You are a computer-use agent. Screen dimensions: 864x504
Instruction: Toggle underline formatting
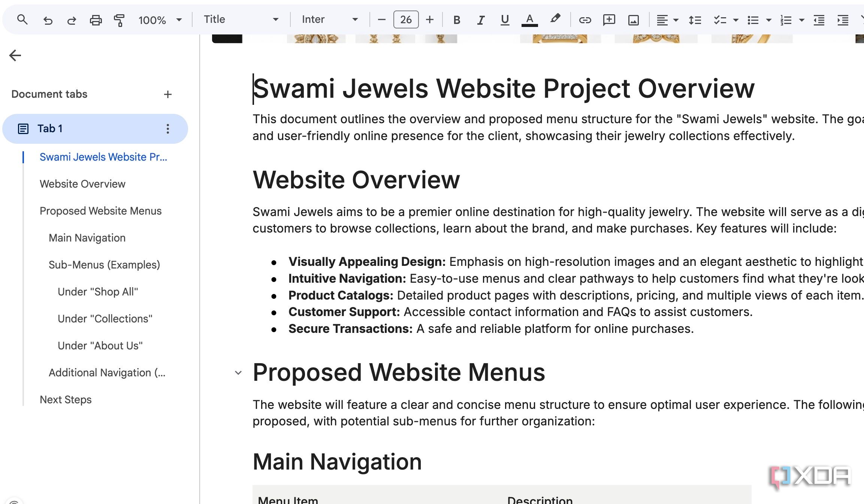[505, 20]
